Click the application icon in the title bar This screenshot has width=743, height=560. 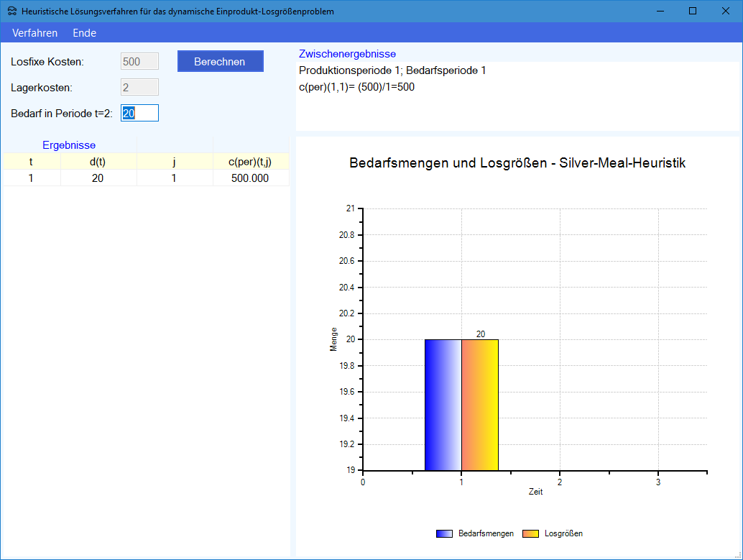click(x=12, y=12)
